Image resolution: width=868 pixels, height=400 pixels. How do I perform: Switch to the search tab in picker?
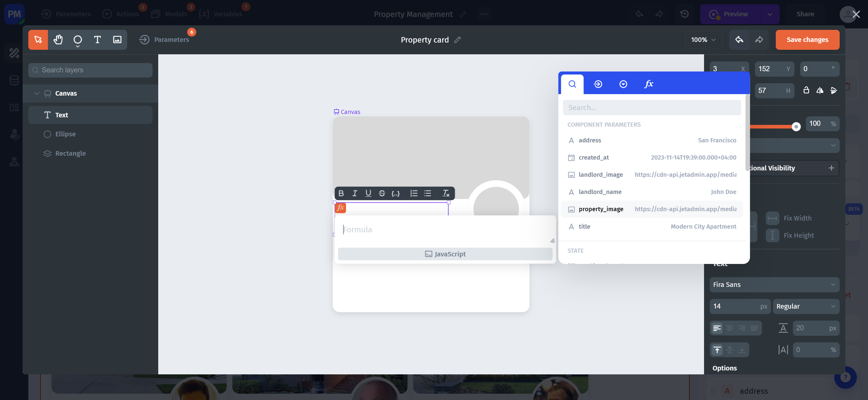coord(572,84)
